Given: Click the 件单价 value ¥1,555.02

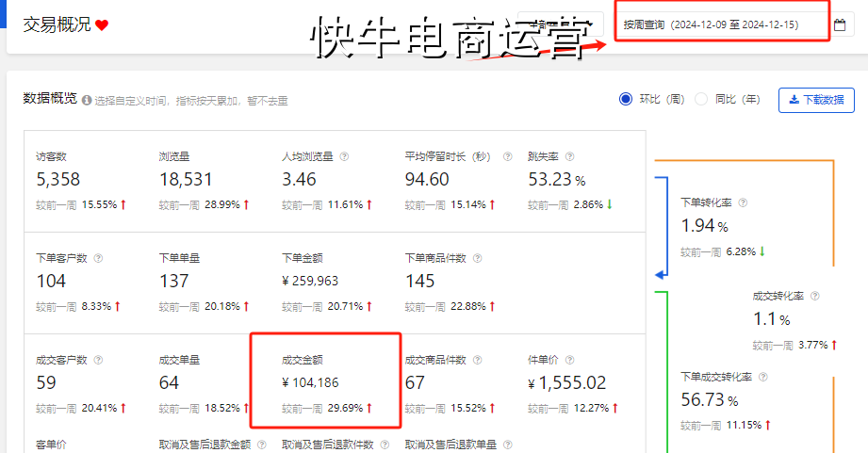Looking at the screenshot, I should [566, 382].
